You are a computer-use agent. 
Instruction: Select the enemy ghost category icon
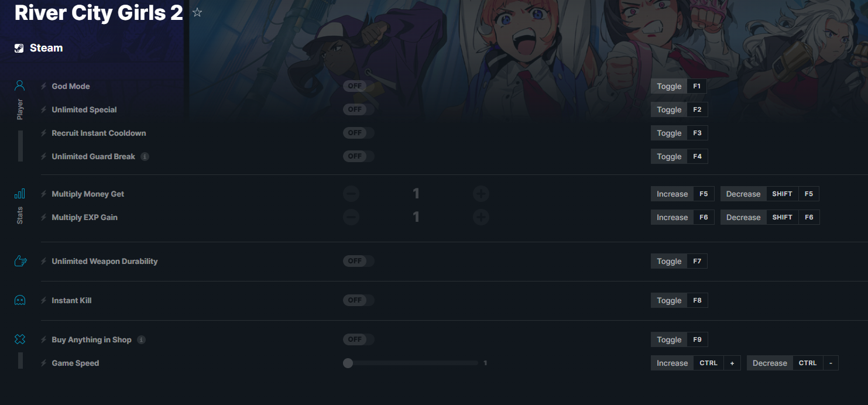click(19, 300)
